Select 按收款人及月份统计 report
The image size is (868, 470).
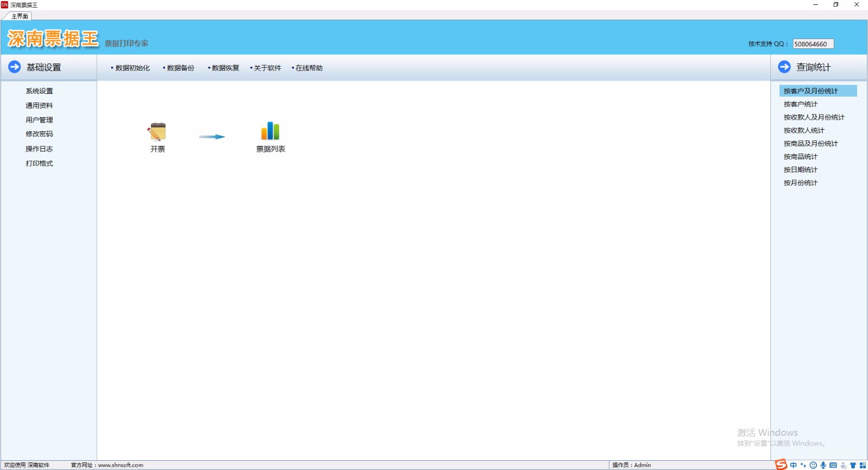[x=814, y=117]
